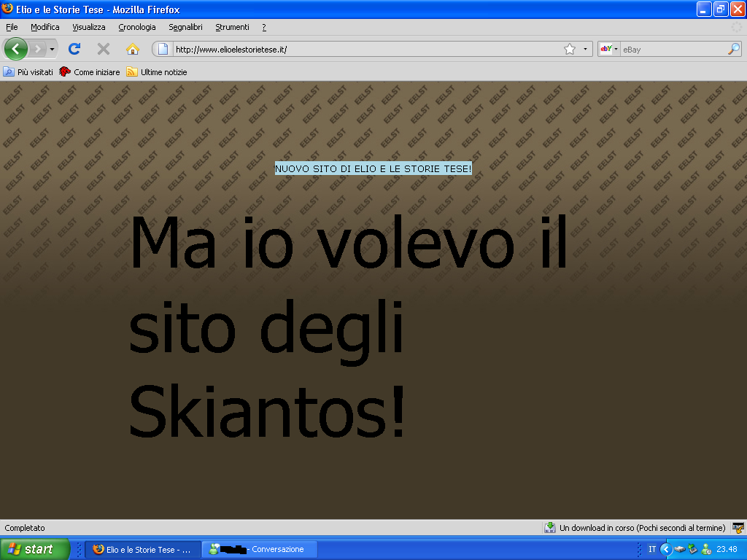Stop loading with the X toolbar button

tap(104, 49)
